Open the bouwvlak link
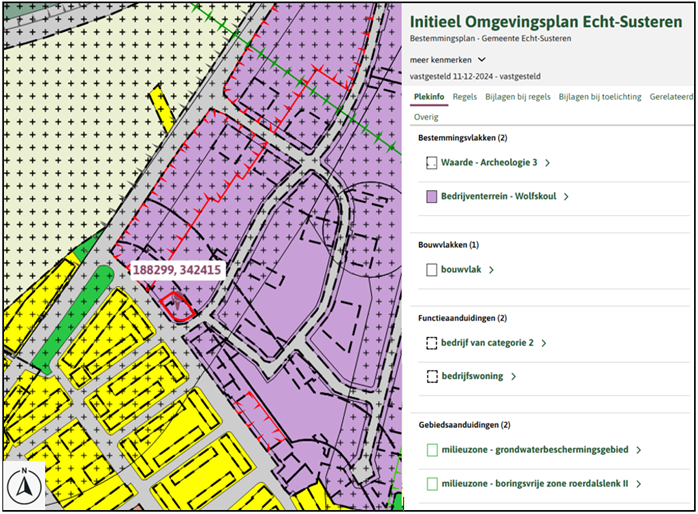Viewport: 698px width, 514px height. coord(461,270)
